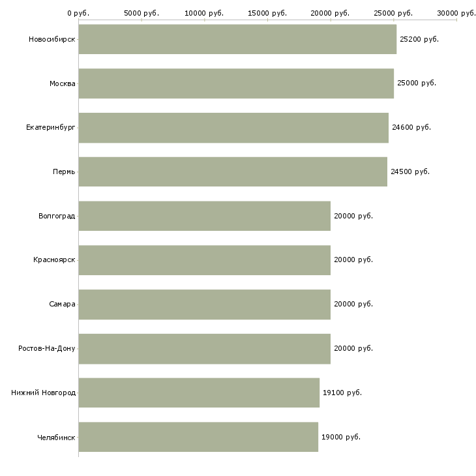Click the Екатеринбург bar
This screenshot has height=476, width=476.
(233, 128)
